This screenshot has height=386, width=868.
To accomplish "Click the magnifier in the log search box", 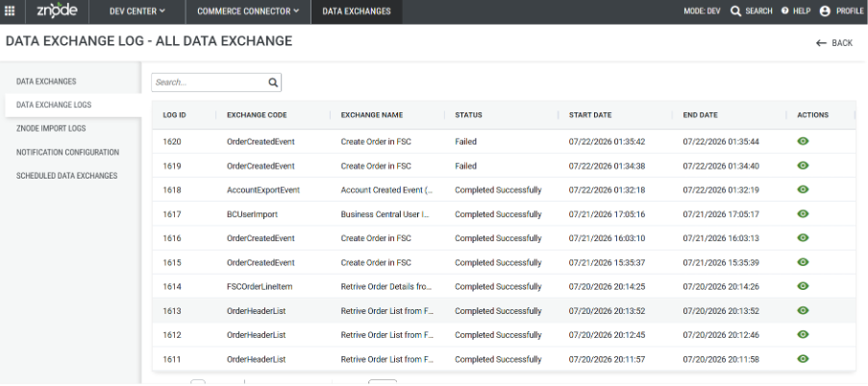I will (x=273, y=83).
